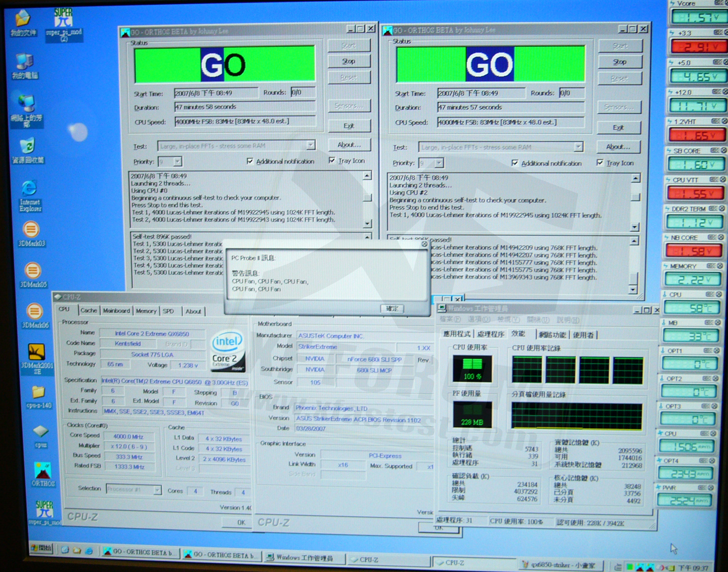Open the 我的電腦 desktop icon

[25, 66]
